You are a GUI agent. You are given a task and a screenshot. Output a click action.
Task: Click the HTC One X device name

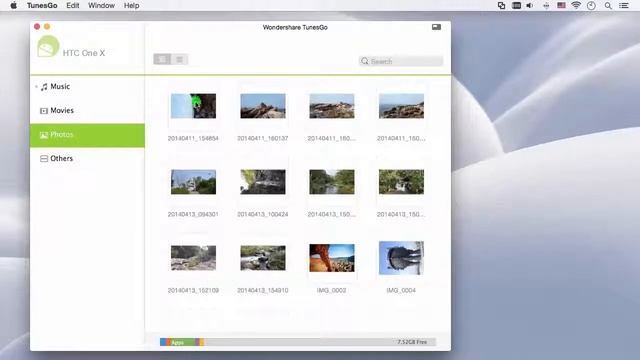(x=84, y=53)
